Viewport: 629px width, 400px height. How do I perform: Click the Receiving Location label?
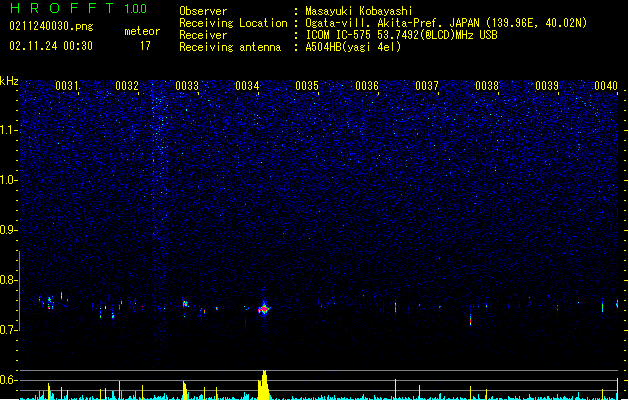(x=233, y=23)
